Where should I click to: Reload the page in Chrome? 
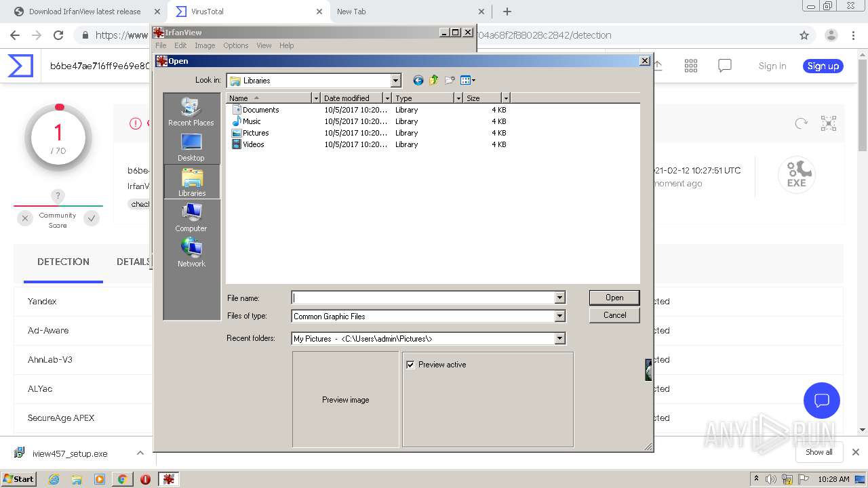[58, 35]
